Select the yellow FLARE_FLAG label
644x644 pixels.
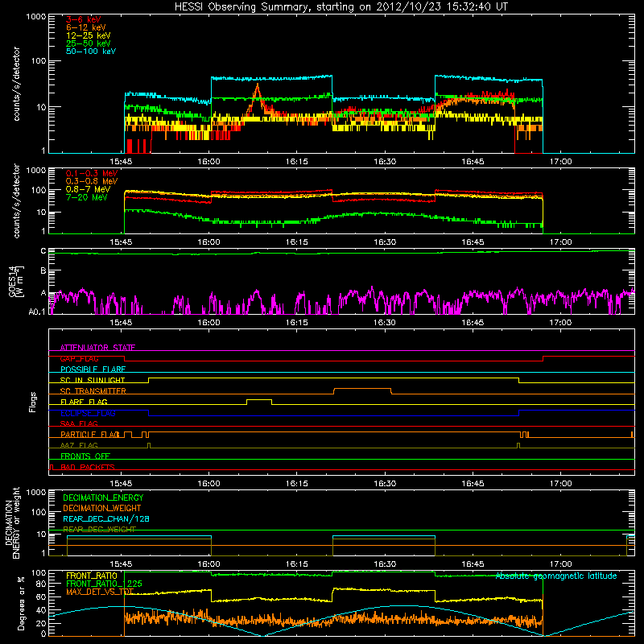pyautogui.click(x=84, y=402)
